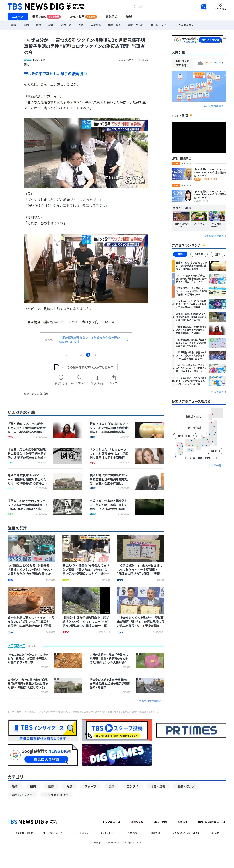Open the 6.28 夜のニュース live schedule item
The image size is (234, 868).
pyautogui.click(x=199, y=174)
